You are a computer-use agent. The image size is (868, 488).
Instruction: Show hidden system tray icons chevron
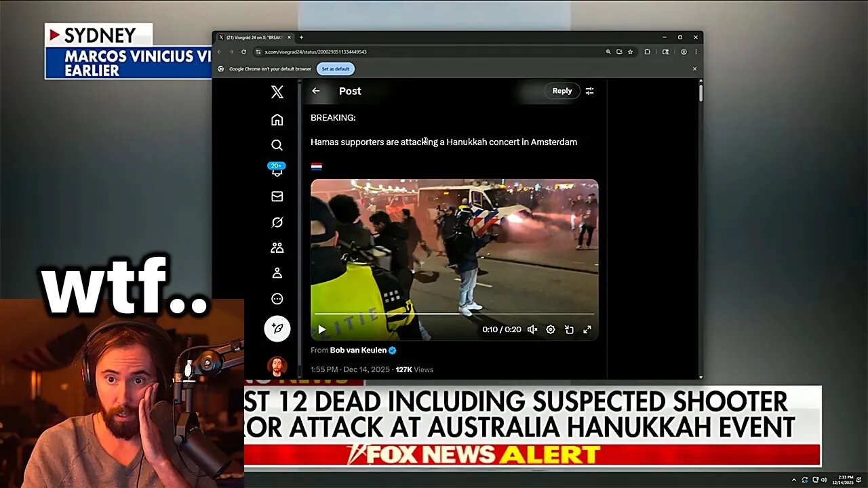[x=794, y=480]
